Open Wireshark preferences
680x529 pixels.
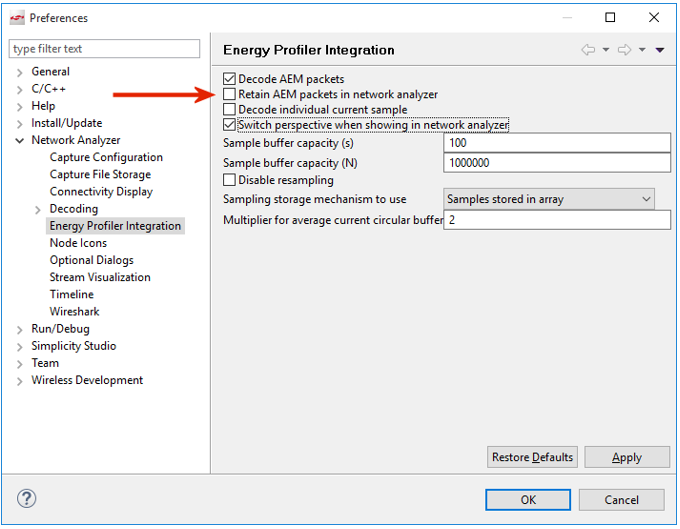74,311
